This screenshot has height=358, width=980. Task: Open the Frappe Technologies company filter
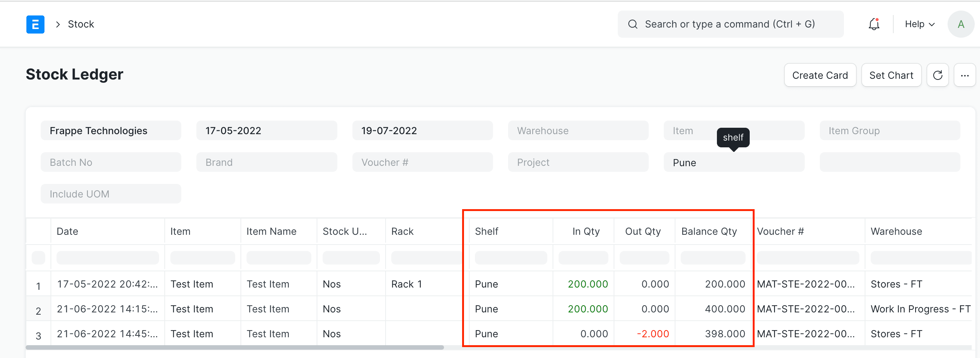[111, 130]
